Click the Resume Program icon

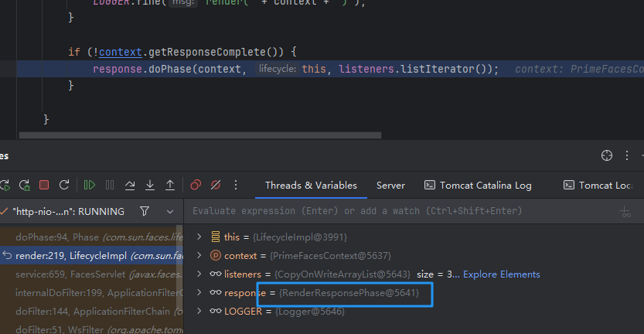tap(90, 186)
